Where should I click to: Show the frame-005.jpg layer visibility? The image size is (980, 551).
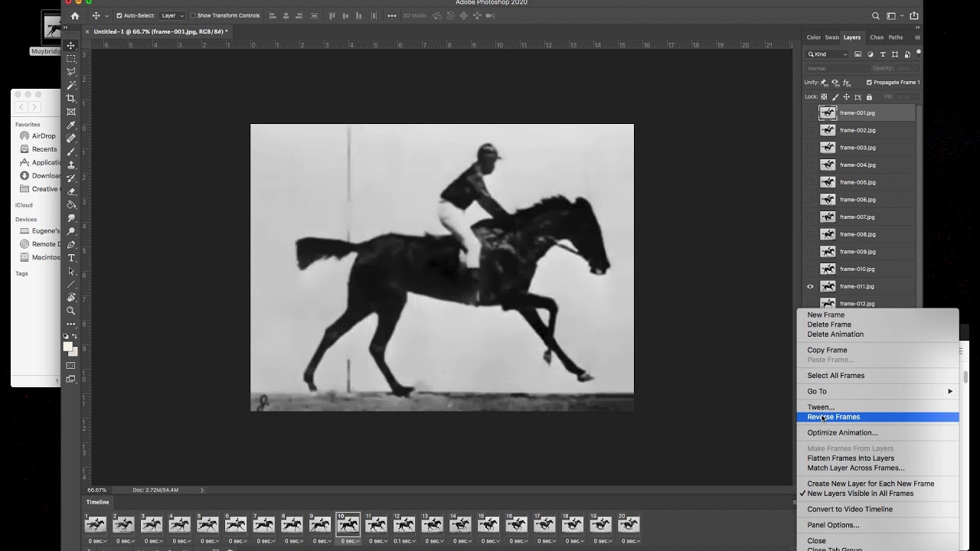pos(810,182)
